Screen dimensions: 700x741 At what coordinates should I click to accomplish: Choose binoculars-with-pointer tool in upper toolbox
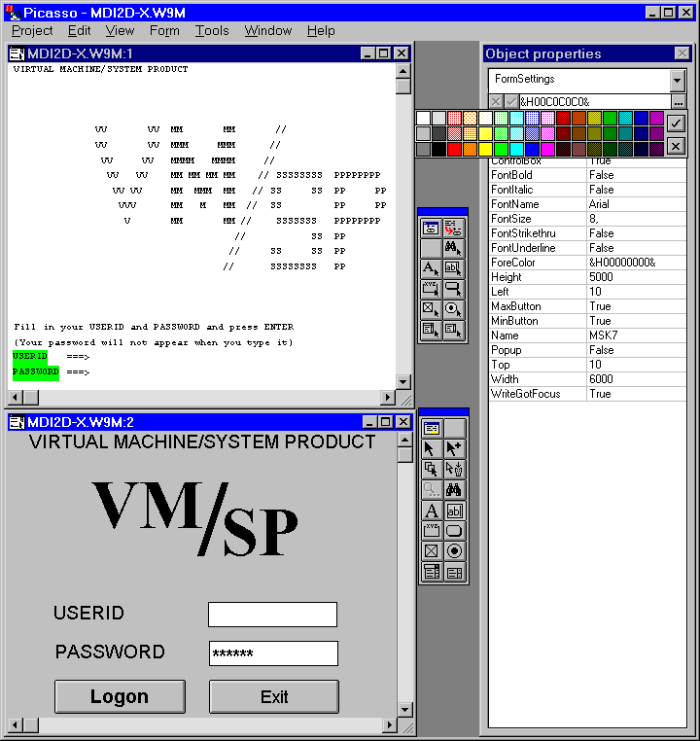453,249
